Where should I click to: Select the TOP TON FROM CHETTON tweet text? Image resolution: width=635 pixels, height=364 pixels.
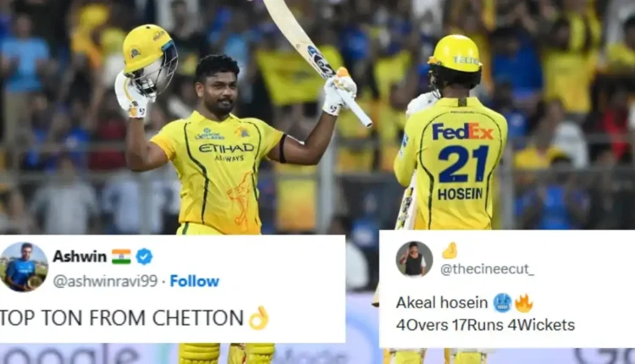coord(121,318)
